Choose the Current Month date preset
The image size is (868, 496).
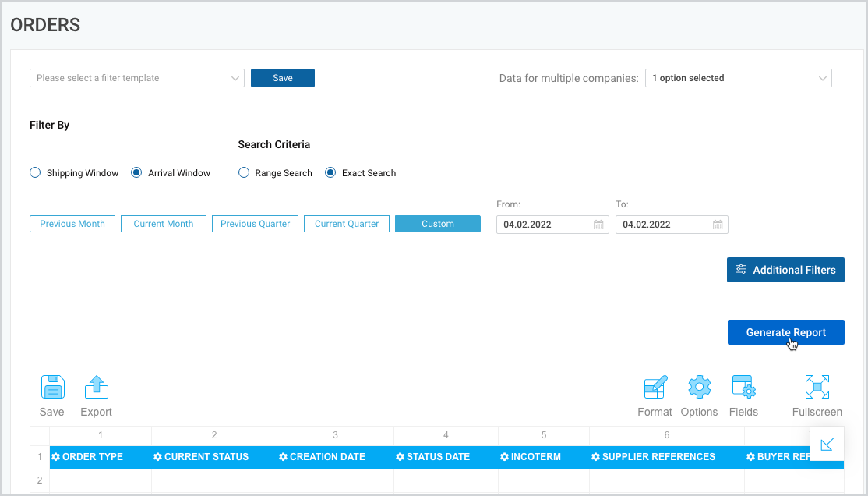coord(164,224)
